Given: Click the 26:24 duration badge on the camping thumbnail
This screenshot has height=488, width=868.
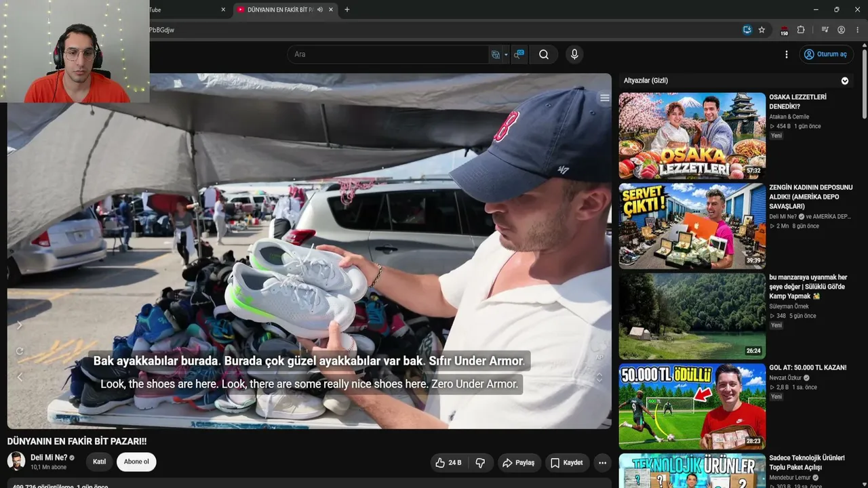Looking at the screenshot, I should [753, 351].
